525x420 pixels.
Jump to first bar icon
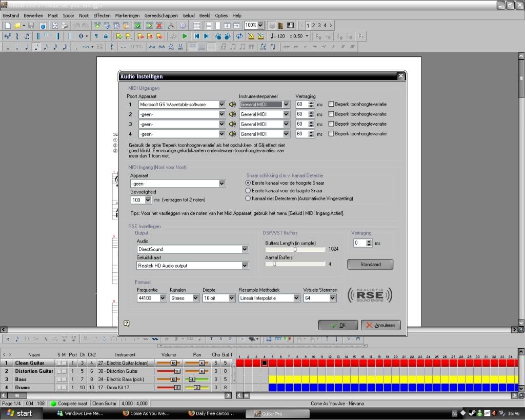pos(197,36)
